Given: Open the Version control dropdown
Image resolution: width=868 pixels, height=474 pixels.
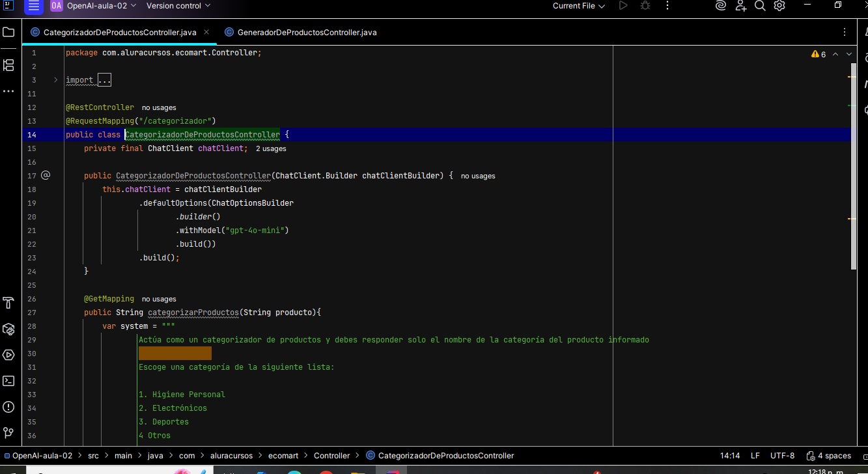Looking at the screenshot, I should 178,6.
